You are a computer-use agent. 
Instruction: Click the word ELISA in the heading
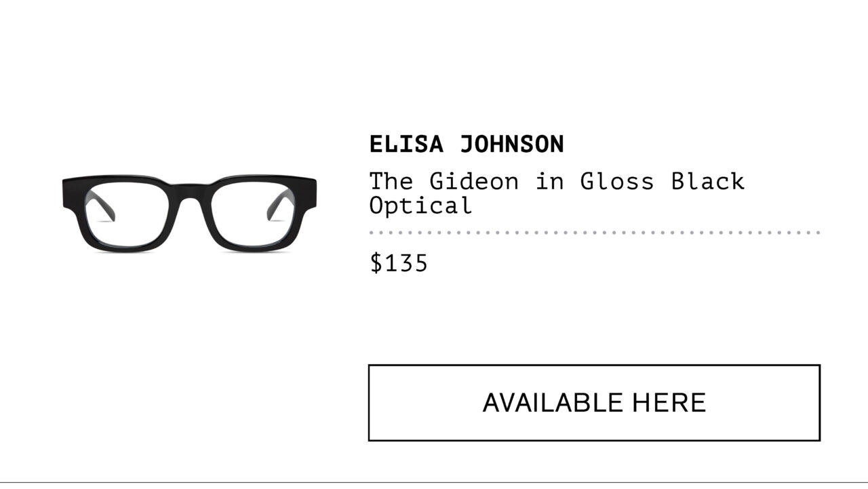(406, 144)
